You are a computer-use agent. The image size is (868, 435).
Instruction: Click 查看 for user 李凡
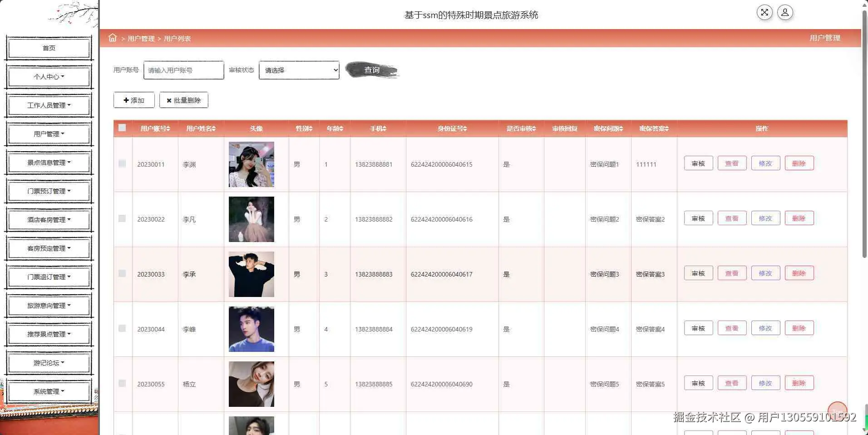pos(732,218)
